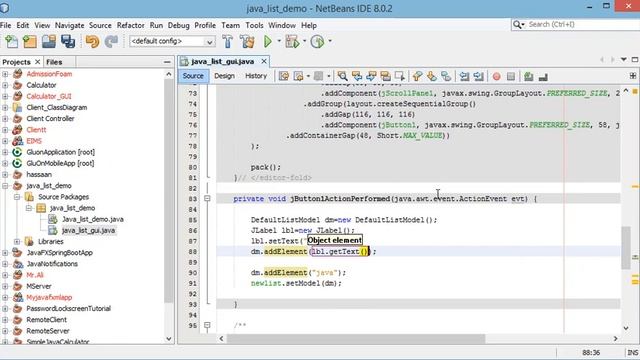Click the Build Project hammer icon
Viewport: 640px width, 360px height.
pyautogui.click(x=228, y=41)
